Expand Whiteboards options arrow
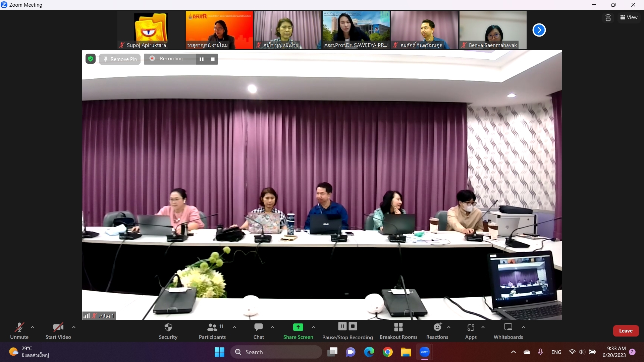 (x=524, y=327)
